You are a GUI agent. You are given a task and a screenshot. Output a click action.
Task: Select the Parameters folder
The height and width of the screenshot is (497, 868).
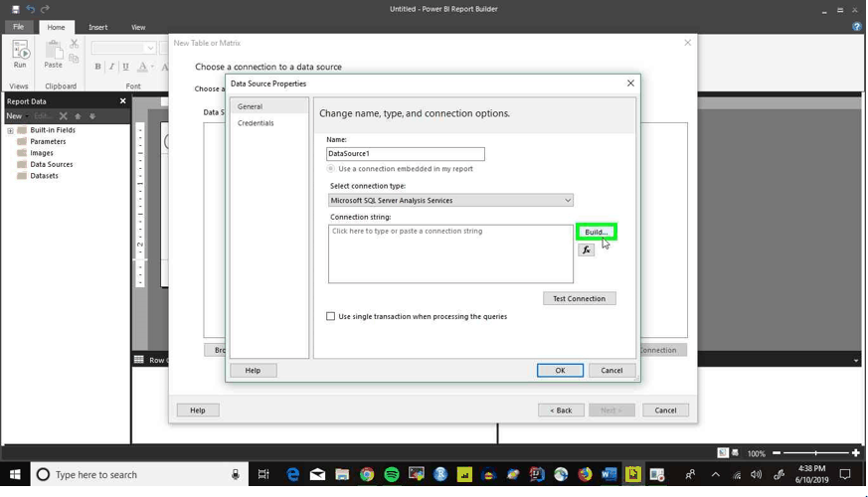coord(48,142)
